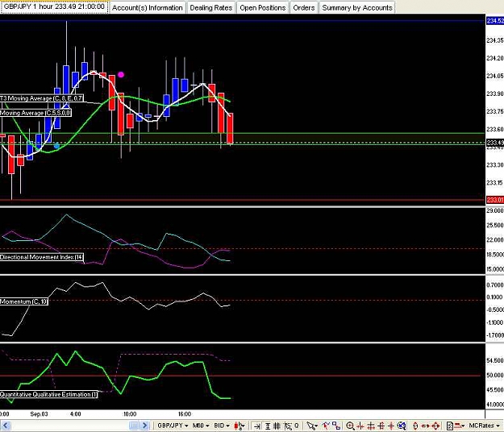504x432 pixels.
Task: Open the M60 timeframe dropdown
Action: [201, 426]
